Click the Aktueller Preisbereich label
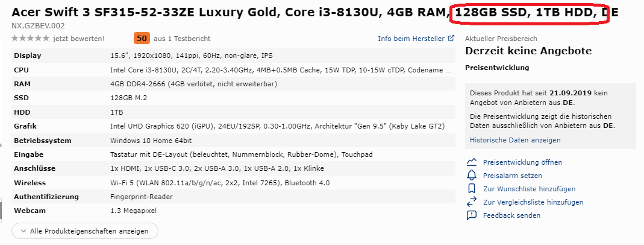Viewport: 644px width, 245px height. tap(501, 39)
